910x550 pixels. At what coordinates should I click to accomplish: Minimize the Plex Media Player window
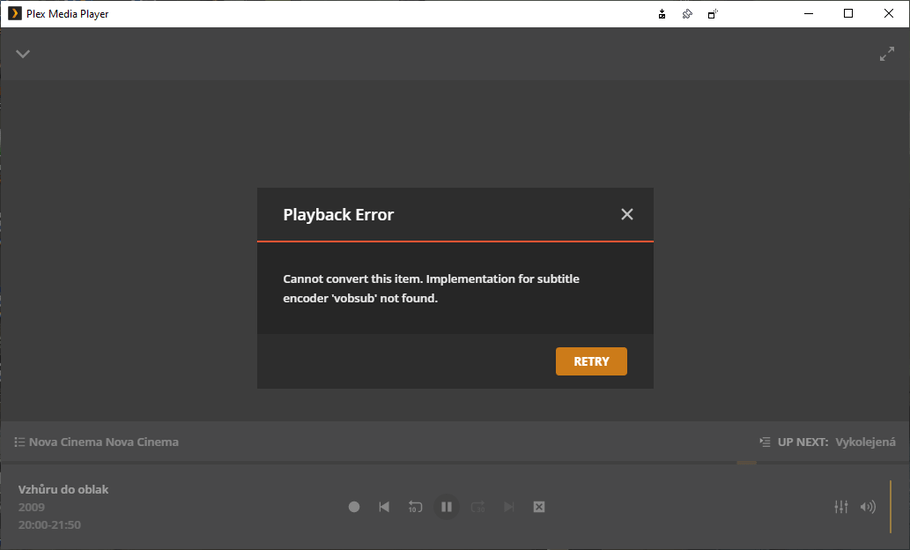tap(808, 13)
